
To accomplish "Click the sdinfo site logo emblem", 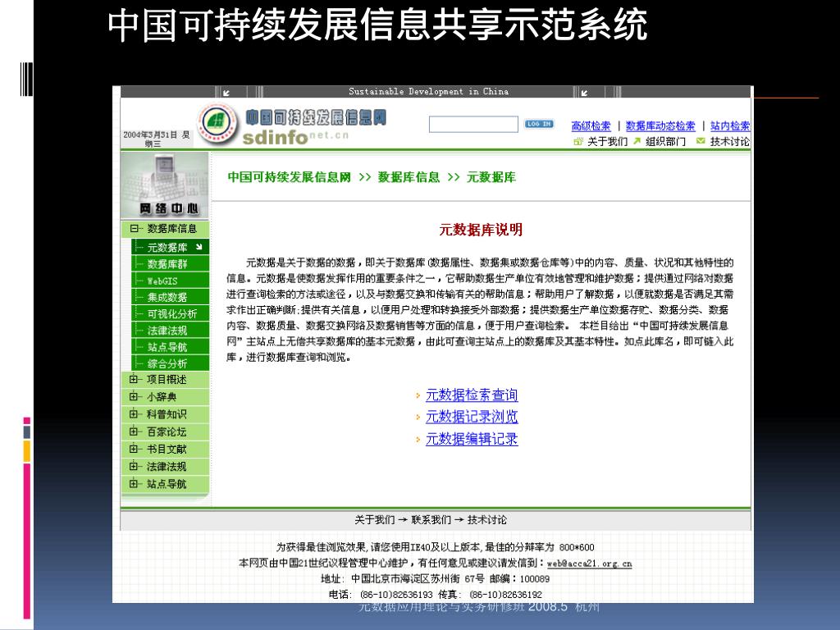I will (217, 125).
